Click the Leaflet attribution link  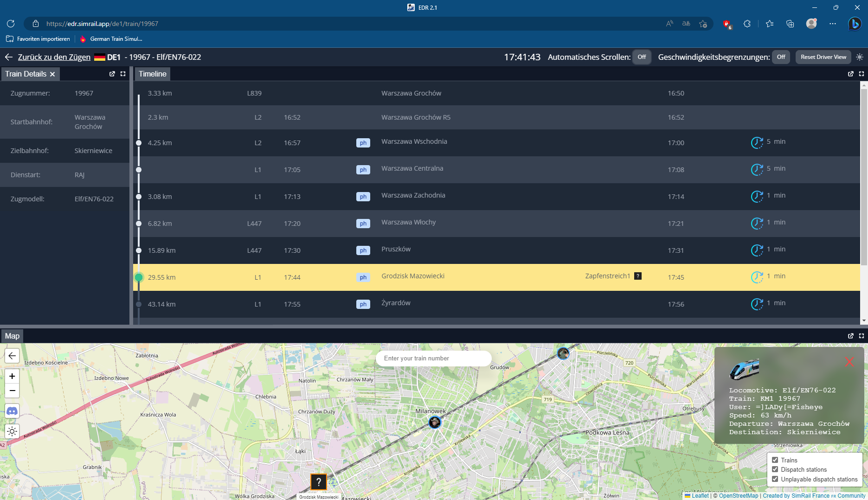tap(700, 495)
